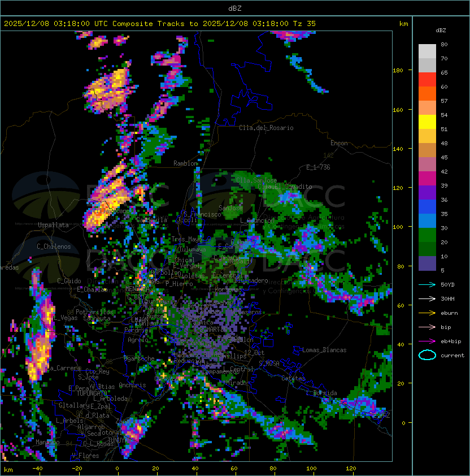The image size is (470, 476).
Task: Select the Ramblon map label
Action: pyautogui.click(x=185, y=163)
